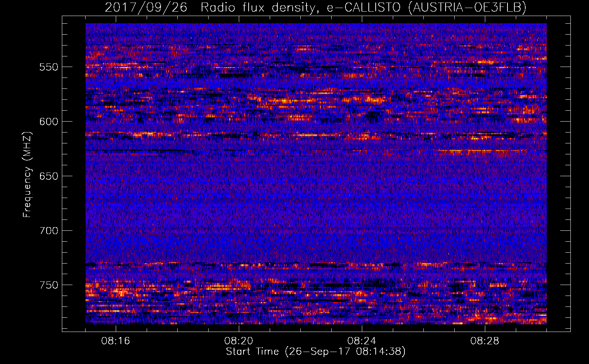Click the 08:20 time axis label
This screenshot has width=589, height=364.
point(239,341)
